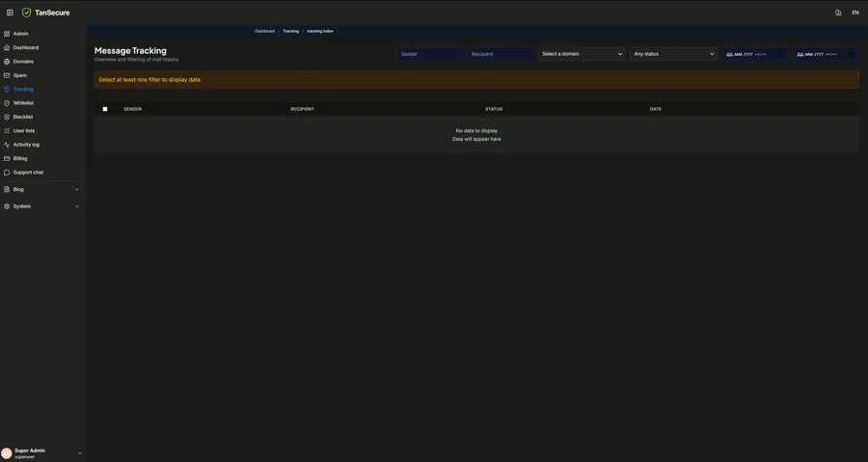Sort by the DATE column header

coord(656,109)
